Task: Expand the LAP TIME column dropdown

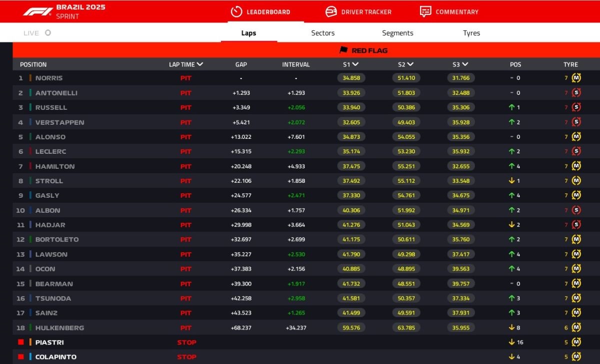Action: 200,64
